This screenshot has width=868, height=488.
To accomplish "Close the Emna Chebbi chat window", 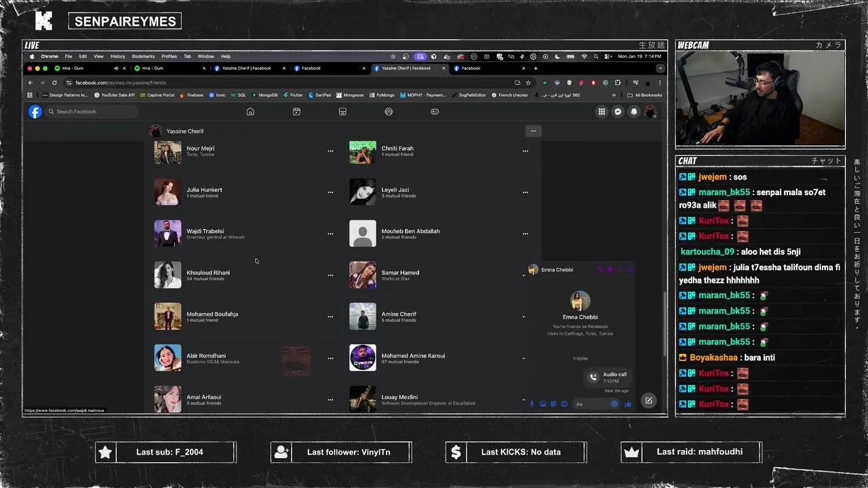I will [x=629, y=270].
